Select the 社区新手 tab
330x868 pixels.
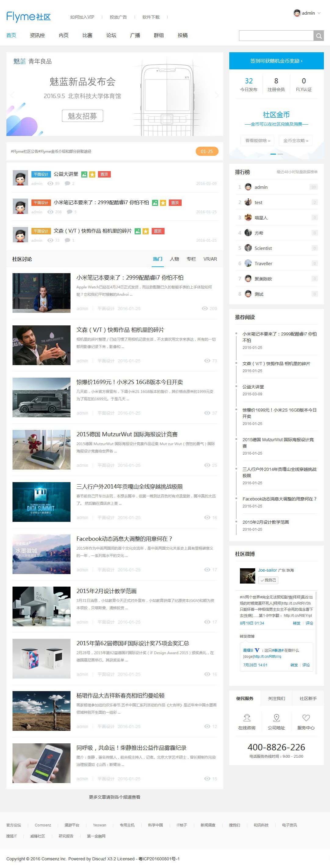(308, 698)
